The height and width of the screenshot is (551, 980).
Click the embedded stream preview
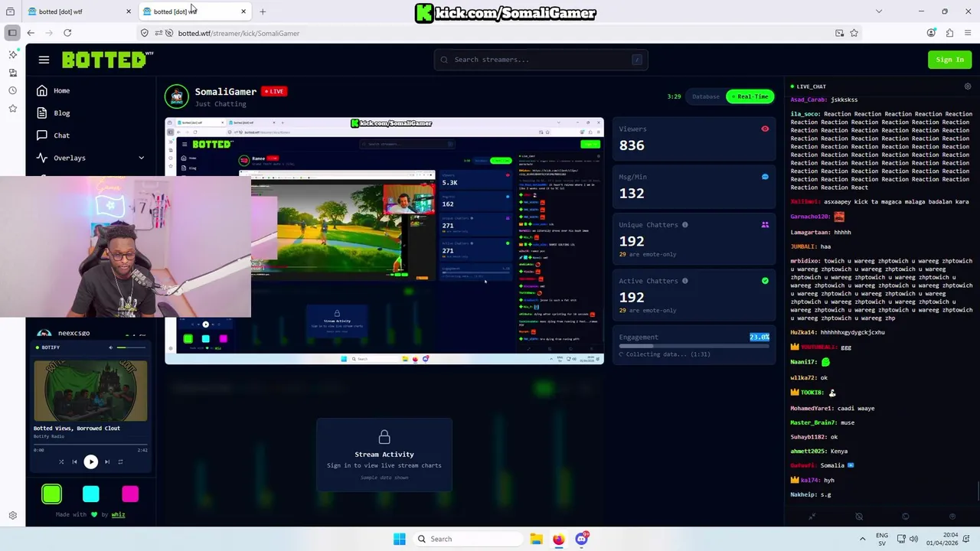(x=384, y=240)
